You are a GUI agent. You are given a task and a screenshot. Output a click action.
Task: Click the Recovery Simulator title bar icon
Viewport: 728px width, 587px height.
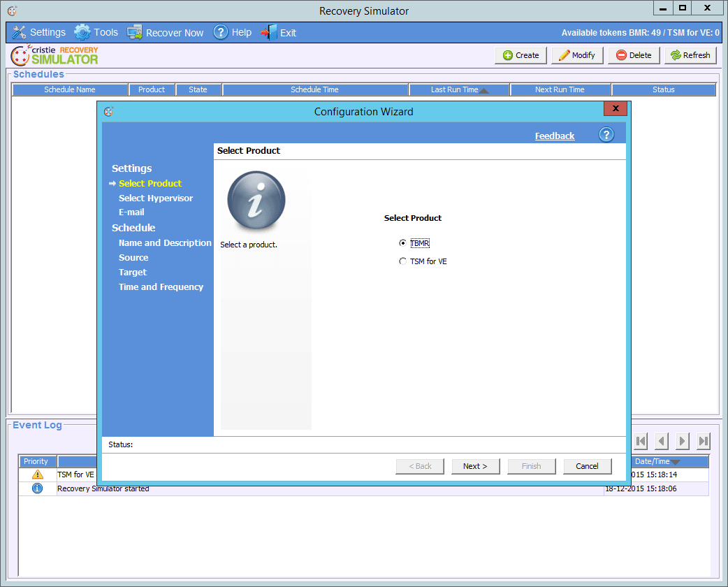point(13,10)
